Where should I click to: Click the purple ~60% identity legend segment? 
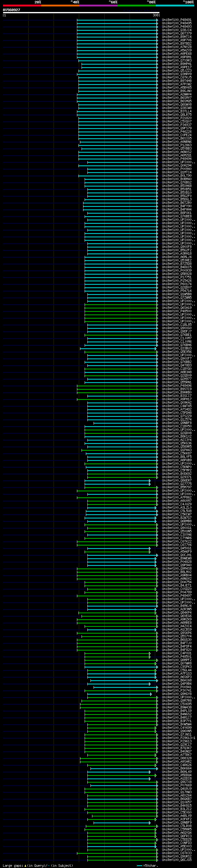(98, 6)
